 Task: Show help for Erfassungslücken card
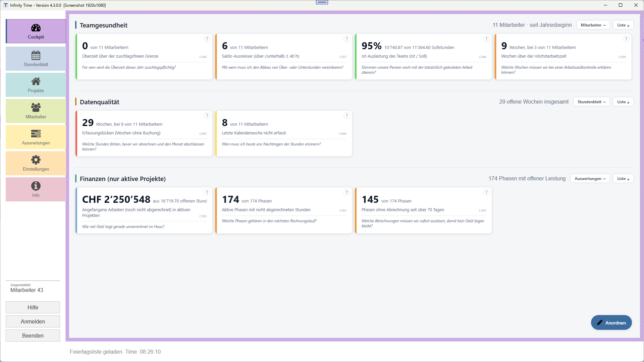click(207, 116)
